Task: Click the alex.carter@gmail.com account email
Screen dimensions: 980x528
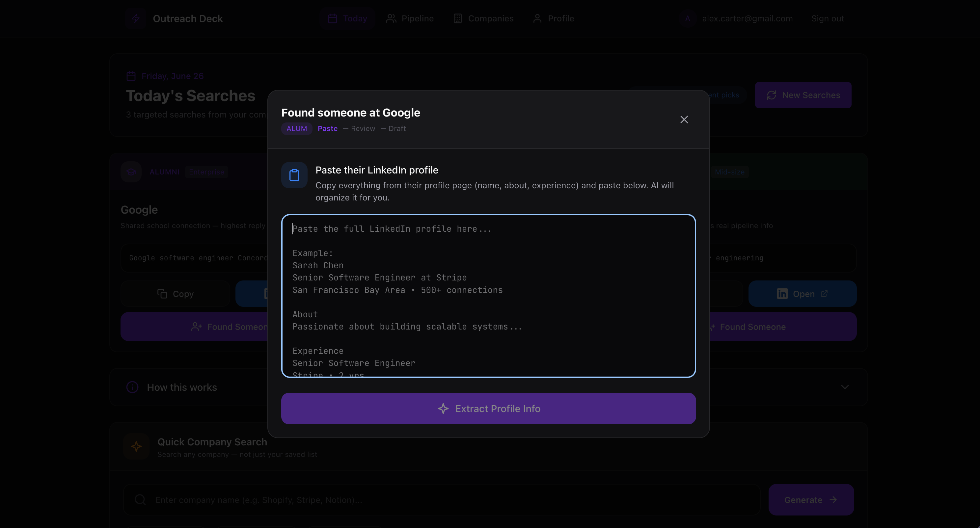Action: pyautogui.click(x=747, y=18)
